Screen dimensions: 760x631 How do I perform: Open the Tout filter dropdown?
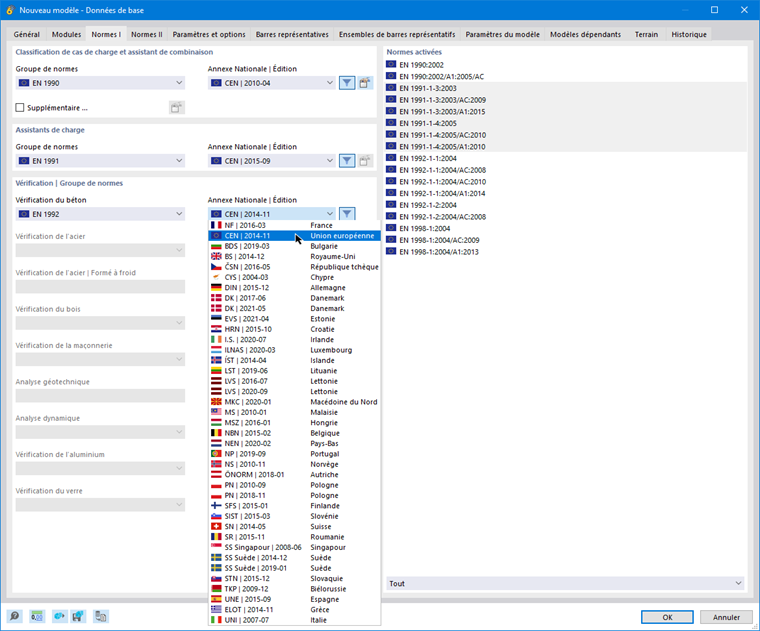coord(565,584)
